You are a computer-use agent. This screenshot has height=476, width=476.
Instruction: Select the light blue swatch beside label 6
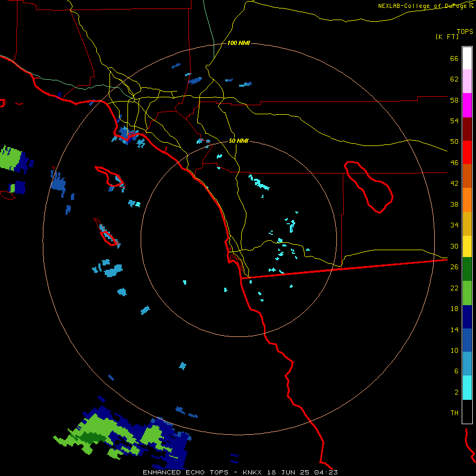[x=467, y=364]
